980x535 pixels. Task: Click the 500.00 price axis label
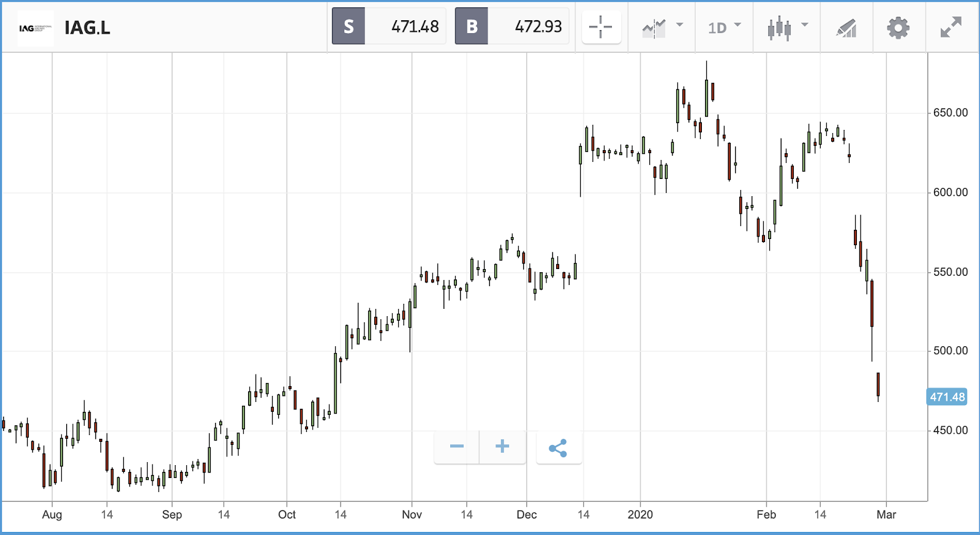[x=951, y=351]
